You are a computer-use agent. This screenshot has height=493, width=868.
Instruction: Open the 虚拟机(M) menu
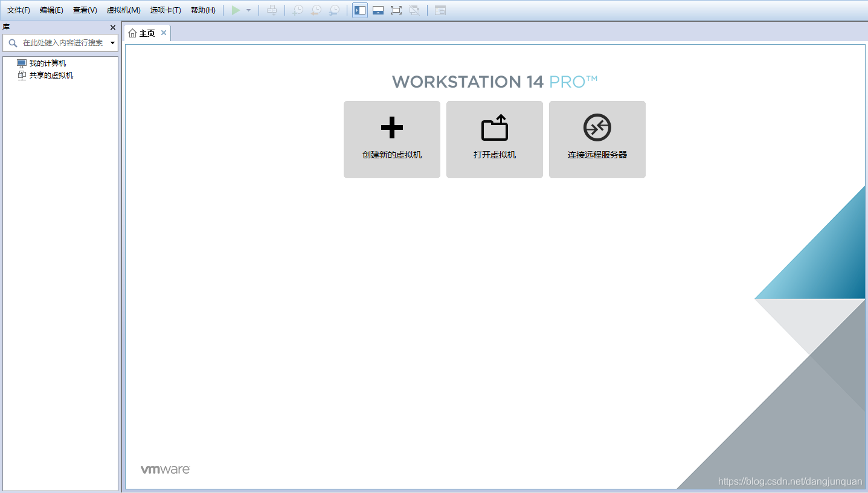(124, 10)
